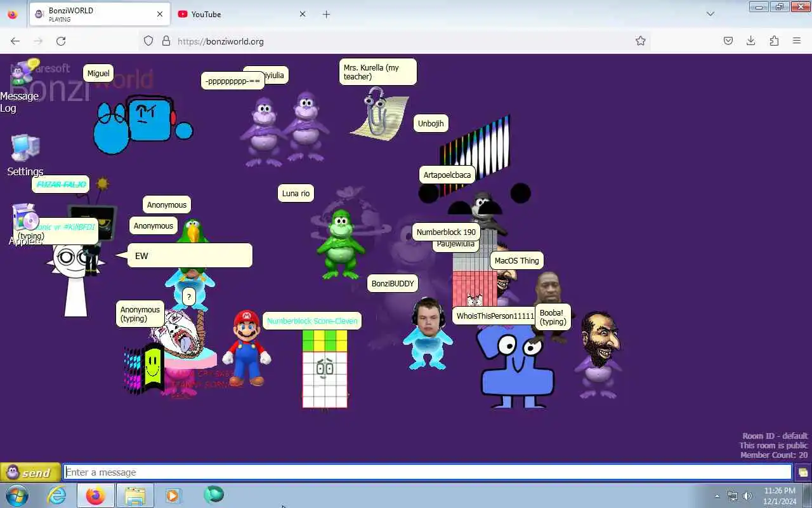Launch Internet Explorer from the taskbar
Image resolution: width=812 pixels, height=508 pixels.
[57, 495]
